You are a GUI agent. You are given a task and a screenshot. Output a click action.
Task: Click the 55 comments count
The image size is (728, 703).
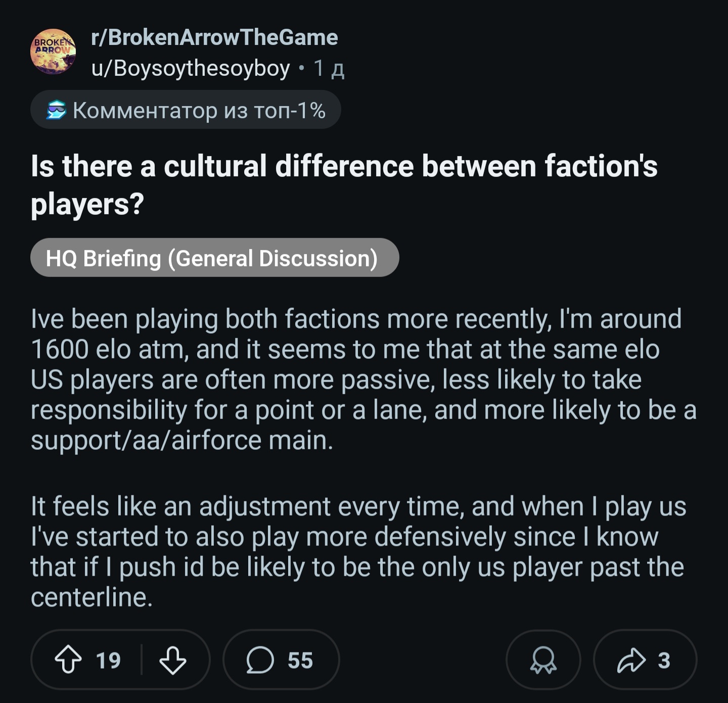[300, 661]
